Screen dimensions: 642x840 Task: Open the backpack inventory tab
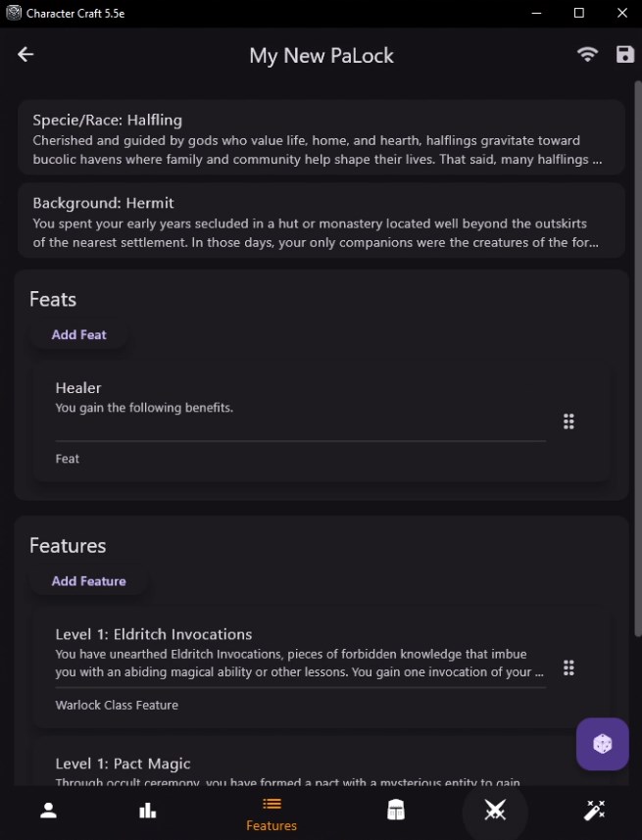tap(395, 811)
